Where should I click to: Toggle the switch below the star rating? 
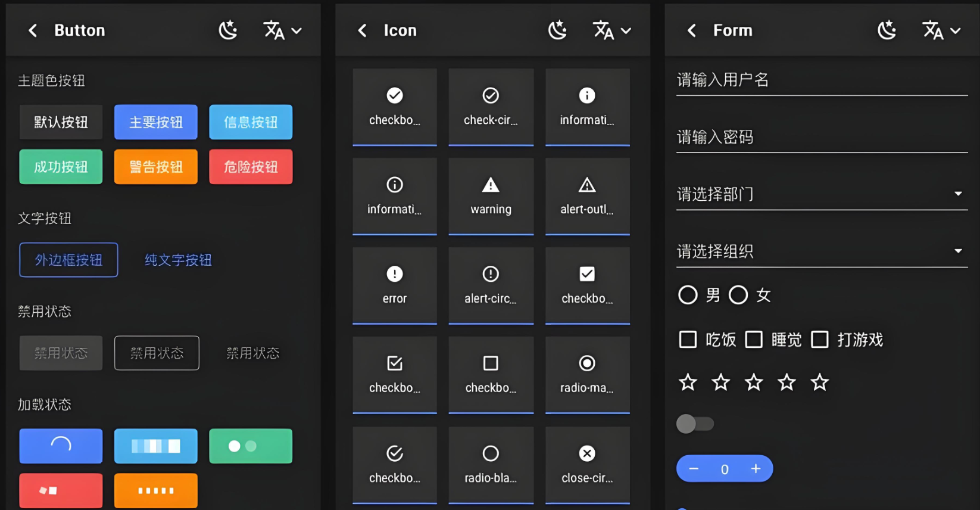[x=694, y=424]
